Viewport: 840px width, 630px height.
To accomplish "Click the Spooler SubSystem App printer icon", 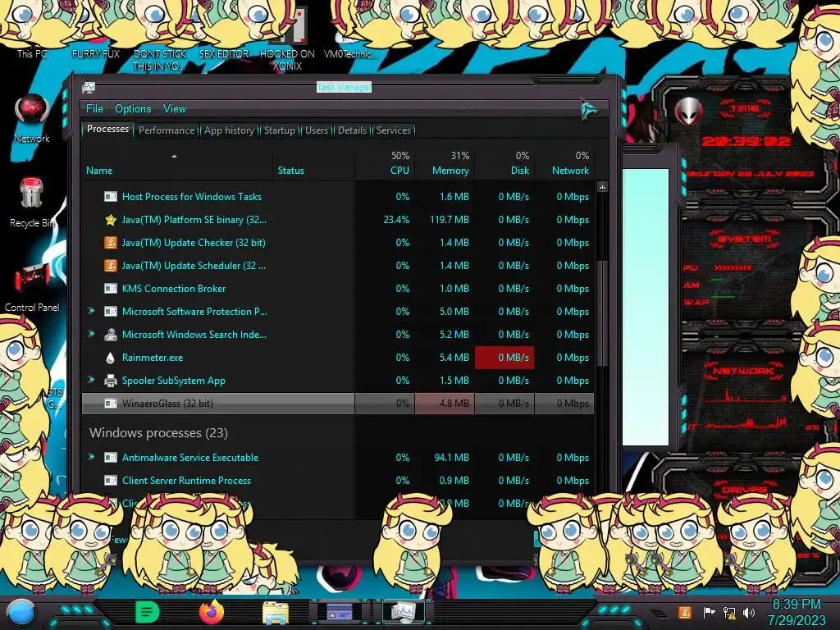I will (111, 381).
